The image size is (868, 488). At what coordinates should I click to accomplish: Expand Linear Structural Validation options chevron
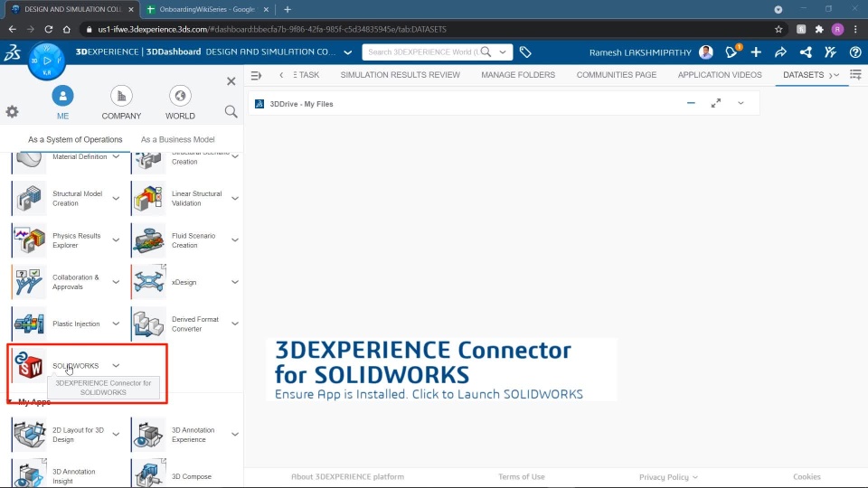coord(235,198)
